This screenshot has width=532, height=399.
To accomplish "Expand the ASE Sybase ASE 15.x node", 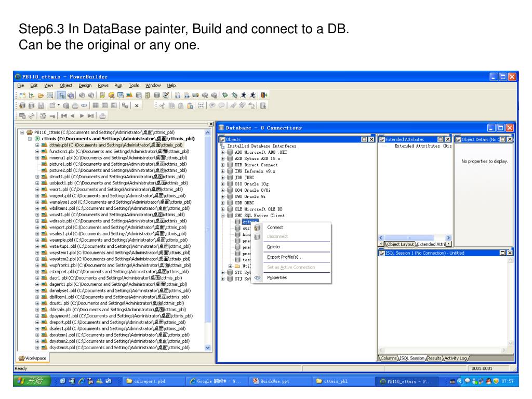I will 222,158.
